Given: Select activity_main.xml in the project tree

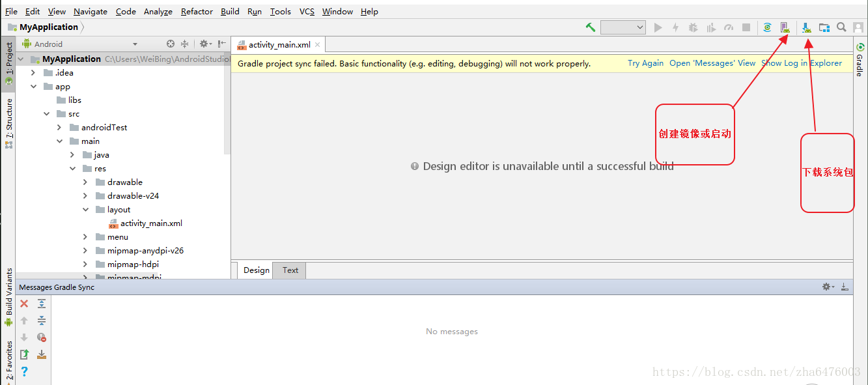Looking at the screenshot, I should point(151,223).
